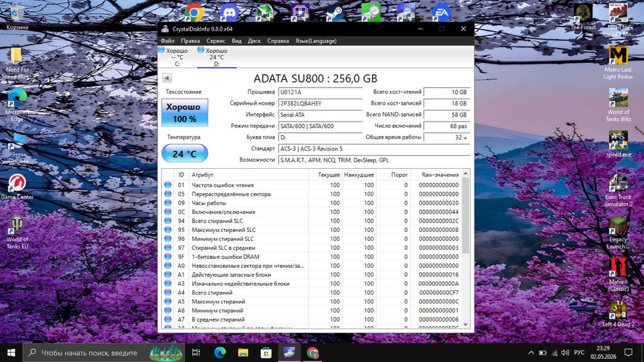Select Действующие запасные блоки row
Screen dimensions: 644x362
click(x=312, y=274)
